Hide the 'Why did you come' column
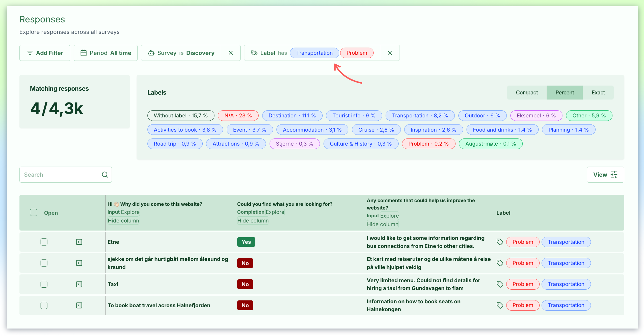Viewport: 644px width, 336px height. [x=123, y=221]
